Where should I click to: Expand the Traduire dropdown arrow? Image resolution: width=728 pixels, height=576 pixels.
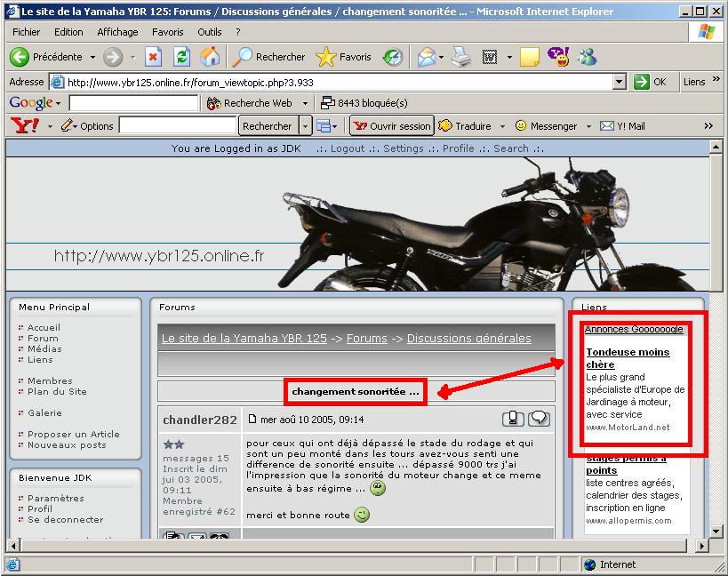tap(502, 126)
